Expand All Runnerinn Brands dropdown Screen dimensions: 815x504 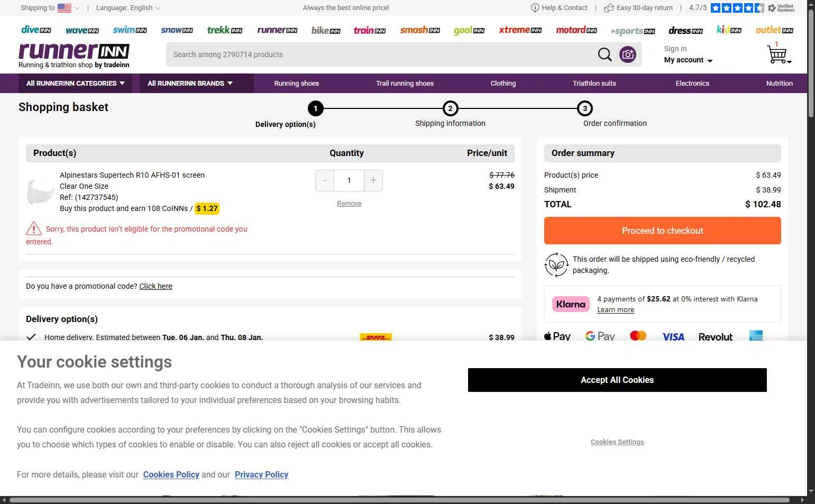pos(190,84)
